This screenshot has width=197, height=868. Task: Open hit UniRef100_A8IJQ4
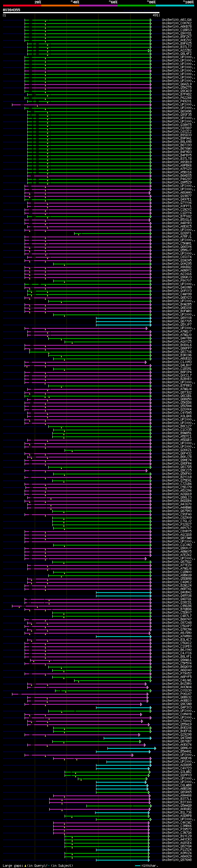tap(177, 20)
